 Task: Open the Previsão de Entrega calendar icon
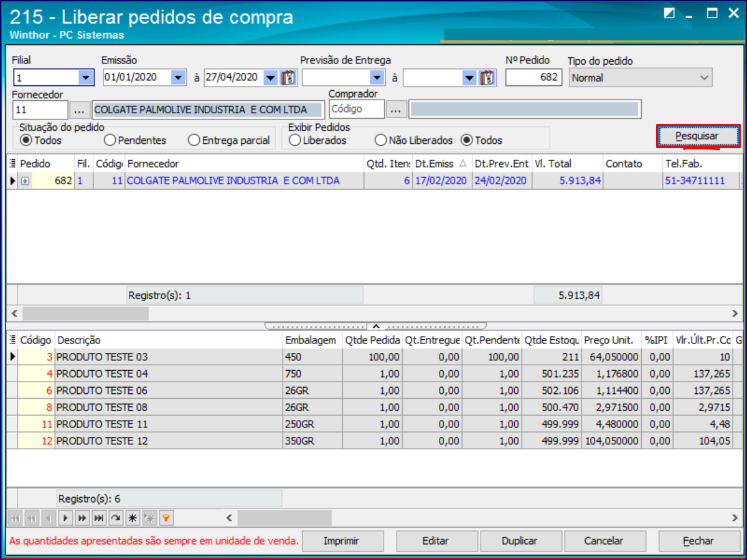pyautogui.click(x=489, y=78)
